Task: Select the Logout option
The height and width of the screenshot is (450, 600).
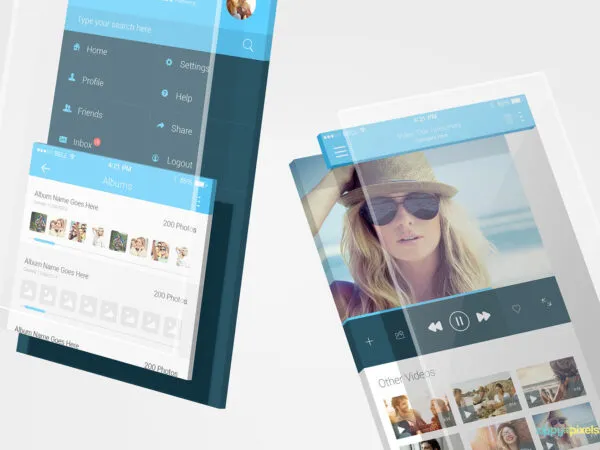Action: pos(179,163)
